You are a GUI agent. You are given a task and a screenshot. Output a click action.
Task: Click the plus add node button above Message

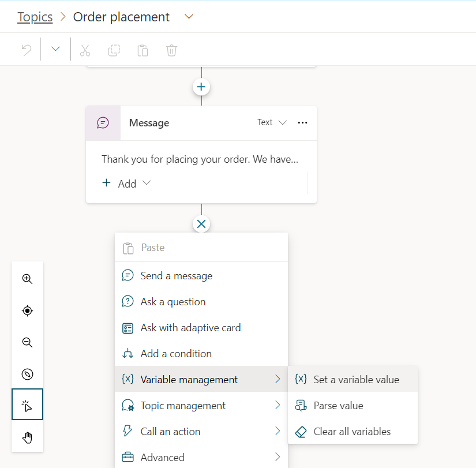click(201, 87)
